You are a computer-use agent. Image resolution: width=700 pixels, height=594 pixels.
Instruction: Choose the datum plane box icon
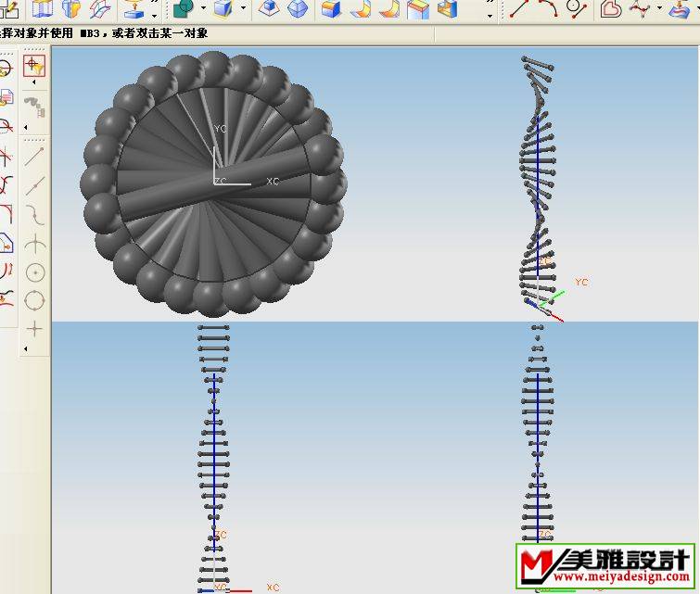point(44,8)
